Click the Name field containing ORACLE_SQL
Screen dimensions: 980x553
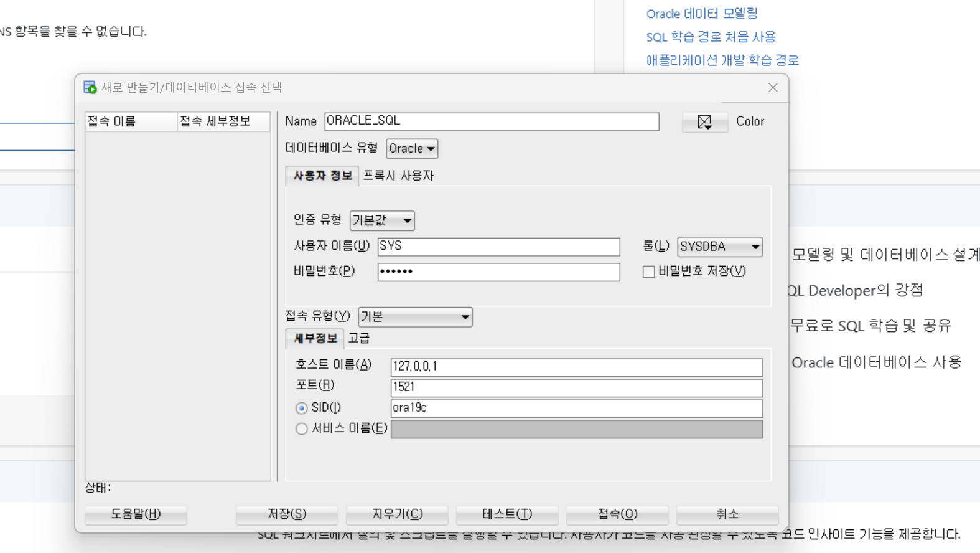492,121
